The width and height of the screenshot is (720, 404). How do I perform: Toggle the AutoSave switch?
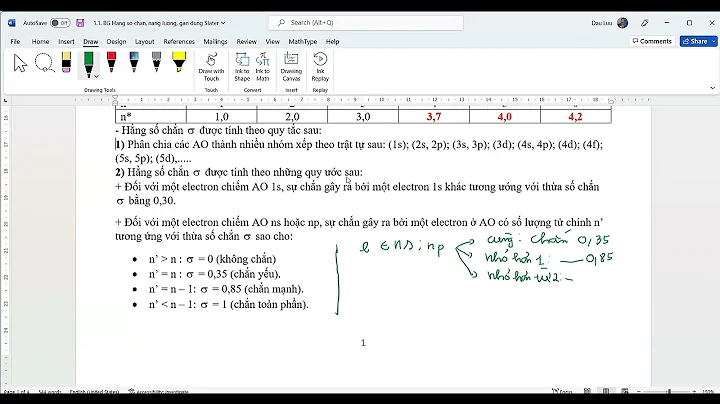pos(60,22)
